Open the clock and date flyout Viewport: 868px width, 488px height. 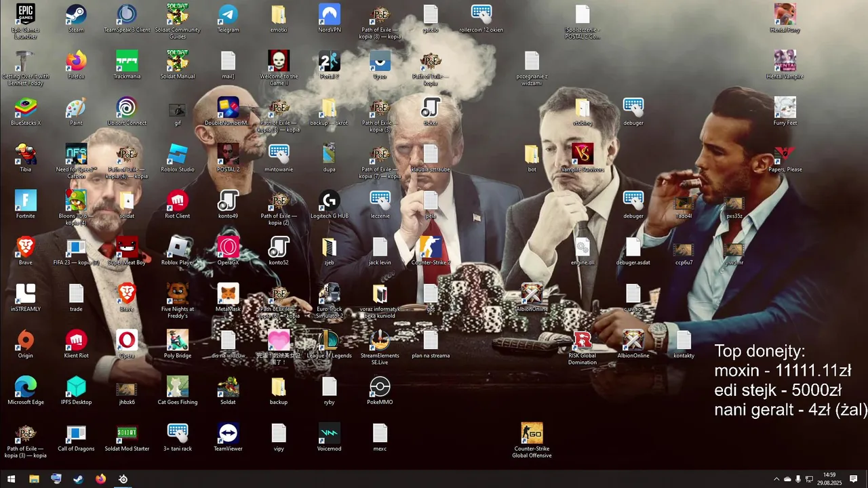click(x=829, y=479)
